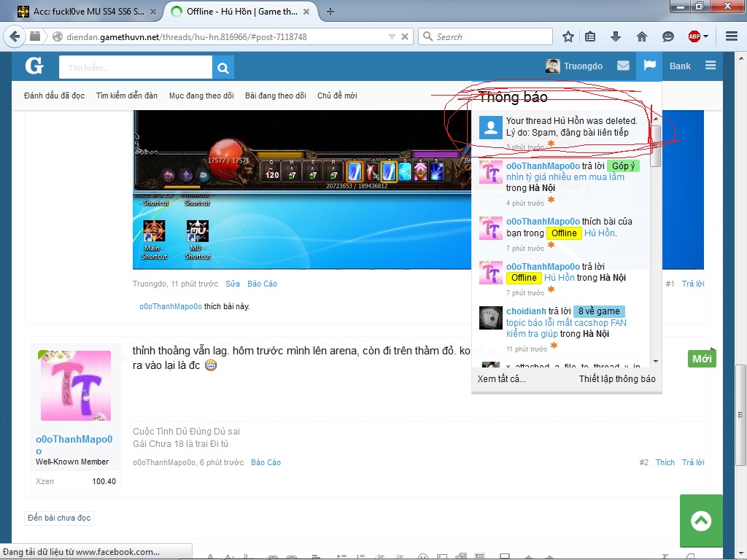This screenshot has height=560, width=747.
Task: Stop page loading with X icon
Action: coord(404,36)
